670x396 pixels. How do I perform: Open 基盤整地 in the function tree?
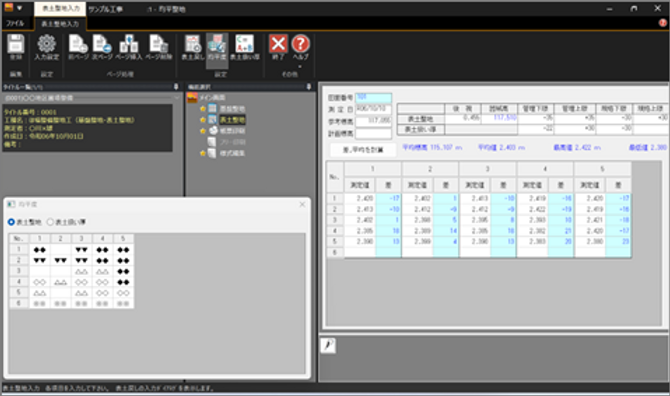coord(232,109)
